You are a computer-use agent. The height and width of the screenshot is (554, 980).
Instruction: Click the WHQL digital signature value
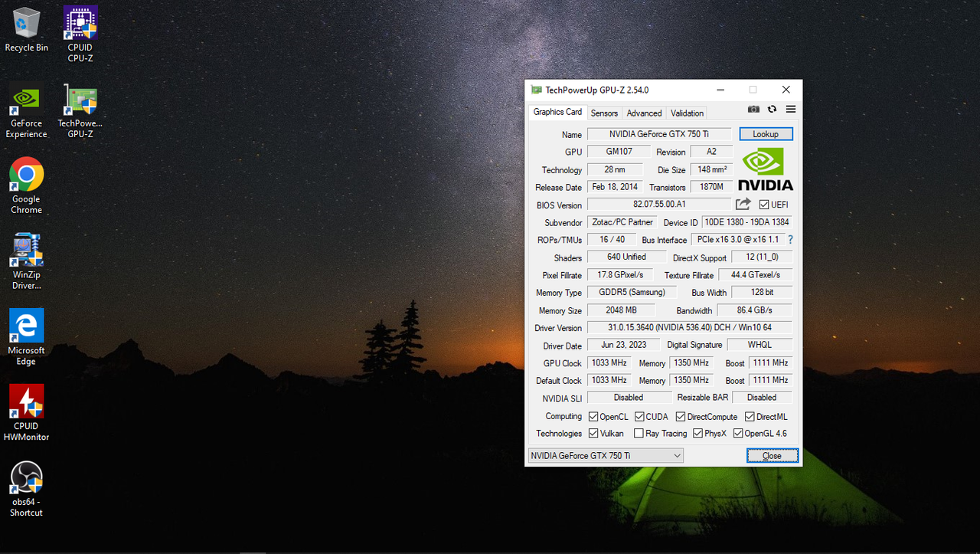pyautogui.click(x=759, y=345)
